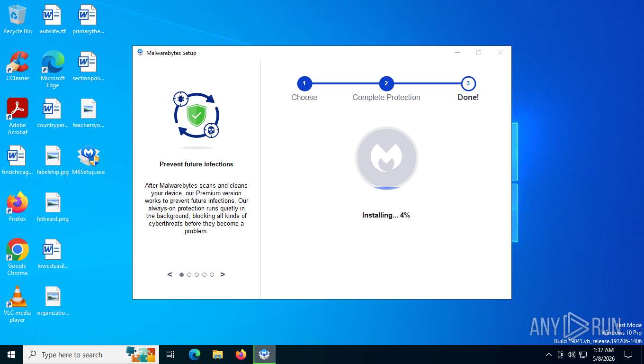
Task: Open Microsoft Edge desktop shortcut
Action: [53, 69]
